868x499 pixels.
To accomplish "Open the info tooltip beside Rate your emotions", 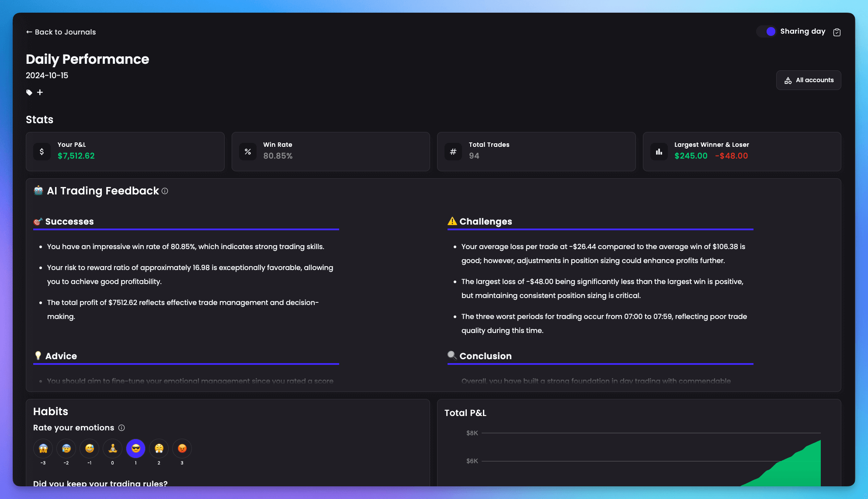I will point(122,428).
